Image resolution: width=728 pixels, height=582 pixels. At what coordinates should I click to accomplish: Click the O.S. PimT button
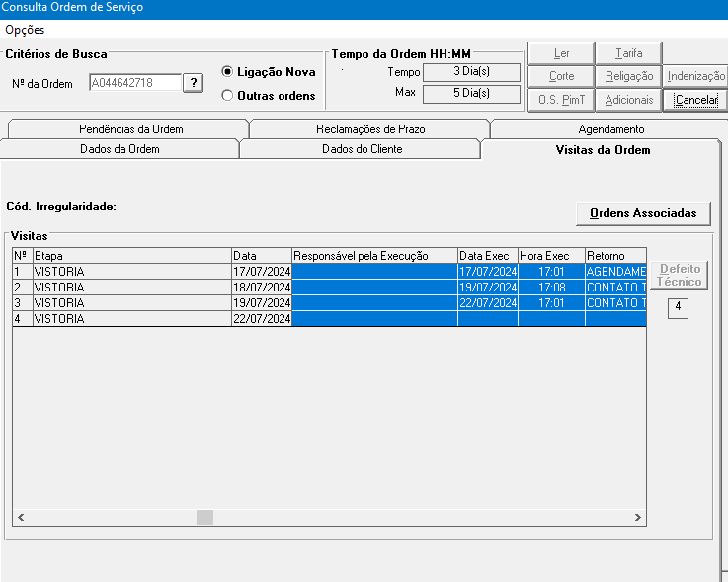tap(561, 100)
